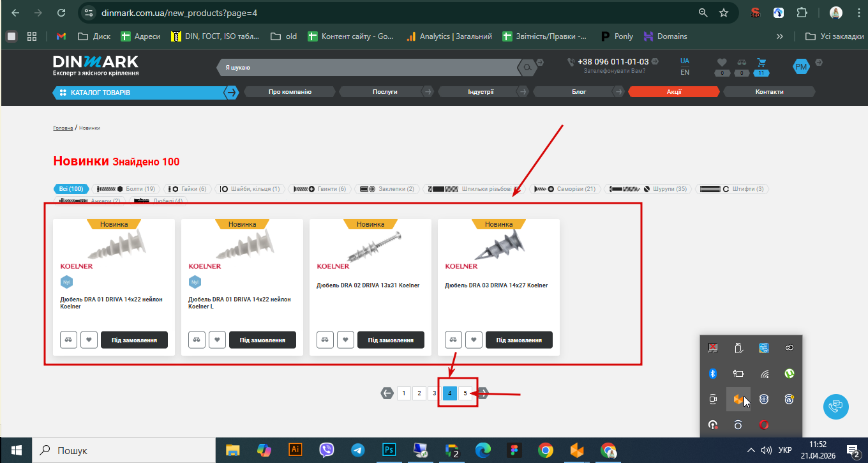Screen dimensions: 868x463
Task: Click the search magnifier button in site header
Action: coord(527,66)
